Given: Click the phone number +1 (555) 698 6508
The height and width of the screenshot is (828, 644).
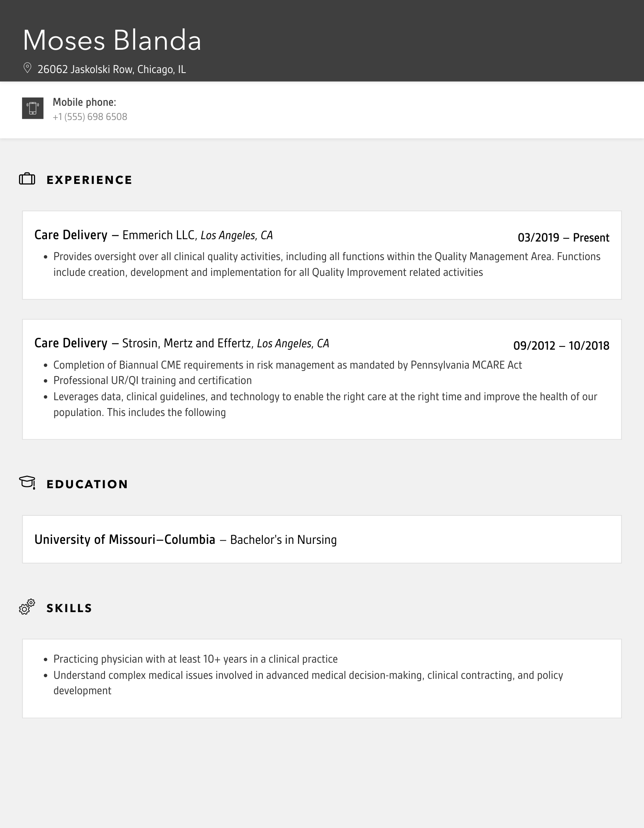Looking at the screenshot, I should [90, 117].
